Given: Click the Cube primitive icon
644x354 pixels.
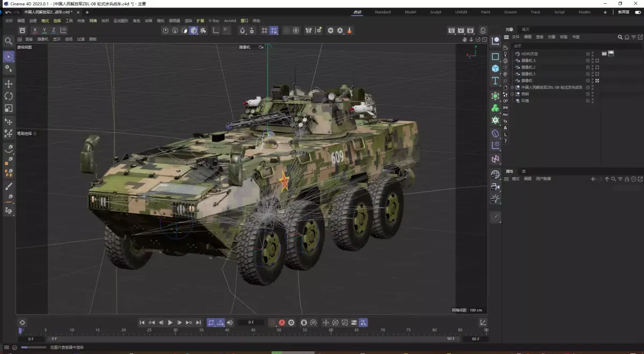Looking at the screenshot, I should pos(495,68).
